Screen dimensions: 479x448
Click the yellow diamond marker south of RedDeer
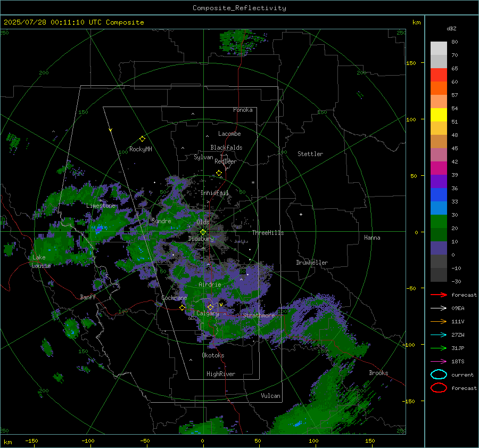pos(219,173)
